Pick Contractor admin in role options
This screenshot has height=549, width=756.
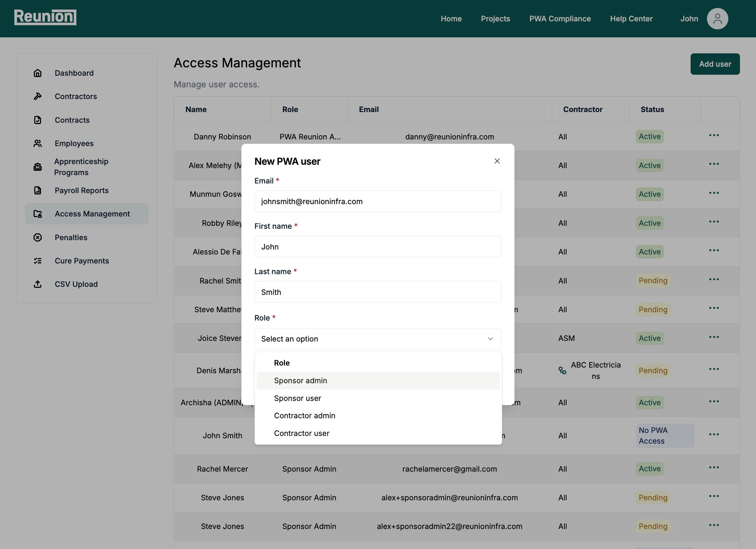[x=305, y=416]
